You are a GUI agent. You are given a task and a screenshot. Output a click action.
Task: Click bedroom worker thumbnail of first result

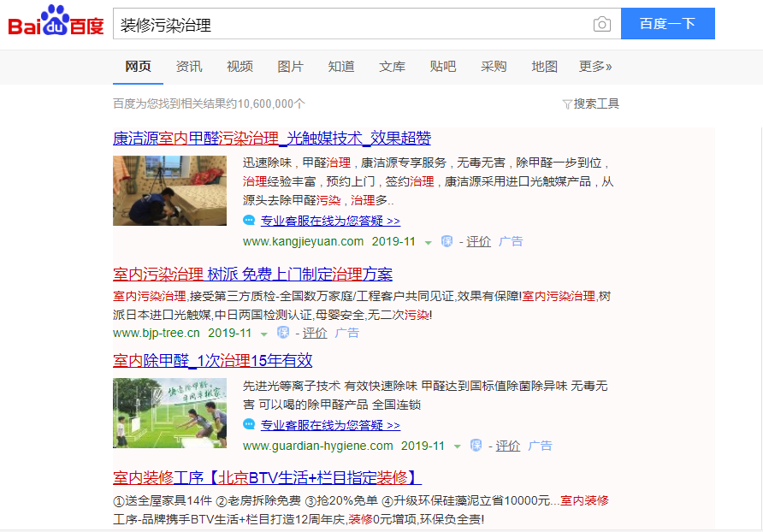170,191
